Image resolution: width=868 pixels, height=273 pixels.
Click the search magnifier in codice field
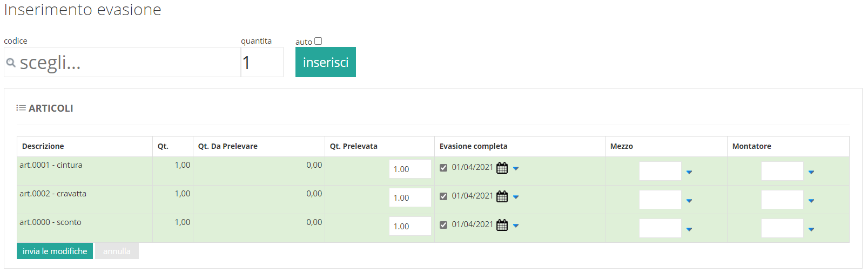pyautogui.click(x=11, y=63)
